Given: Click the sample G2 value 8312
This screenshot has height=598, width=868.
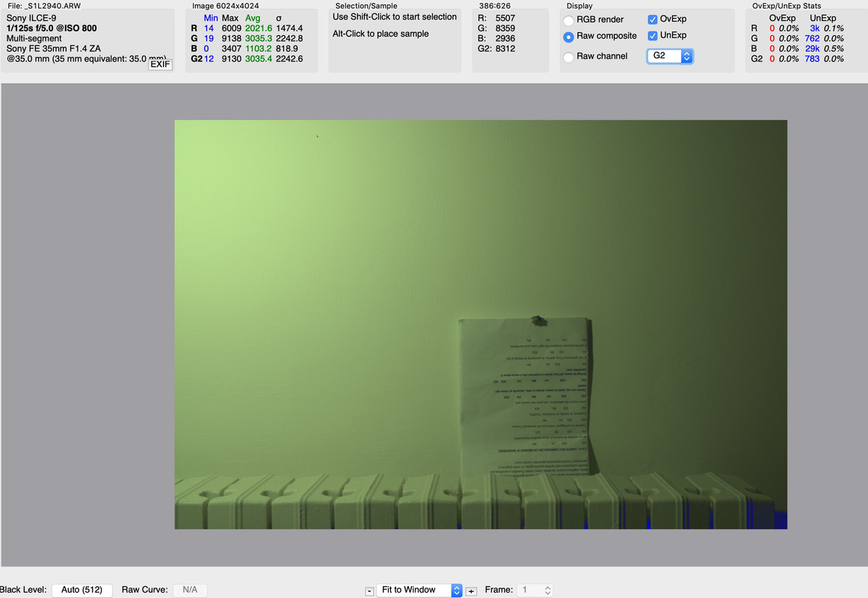Looking at the screenshot, I should click(x=505, y=49).
